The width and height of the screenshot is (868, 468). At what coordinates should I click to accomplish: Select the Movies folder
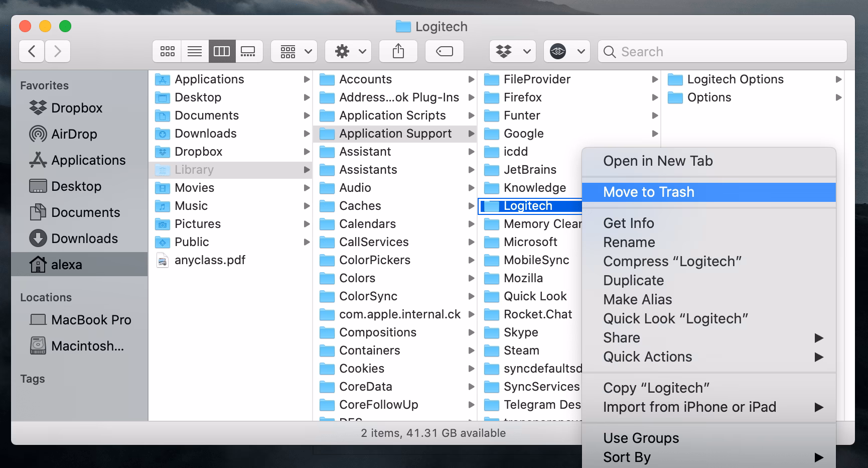pyautogui.click(x=230, y=188)
